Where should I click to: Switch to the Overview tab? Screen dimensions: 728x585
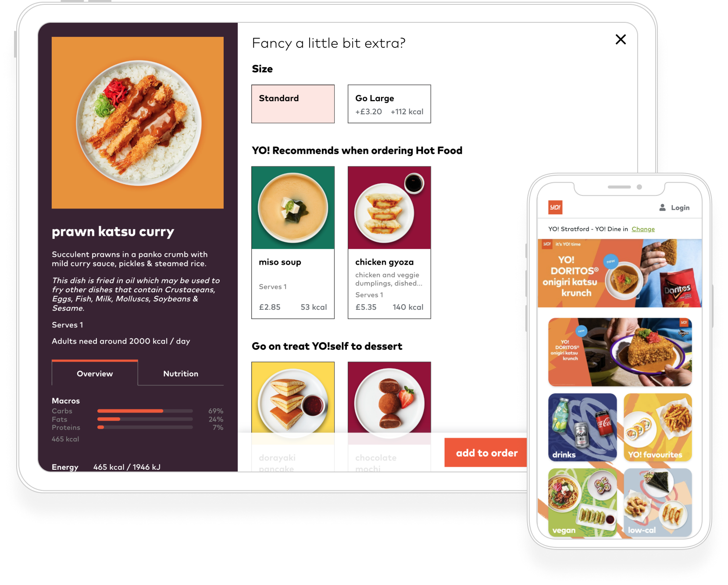coord(95,373)
